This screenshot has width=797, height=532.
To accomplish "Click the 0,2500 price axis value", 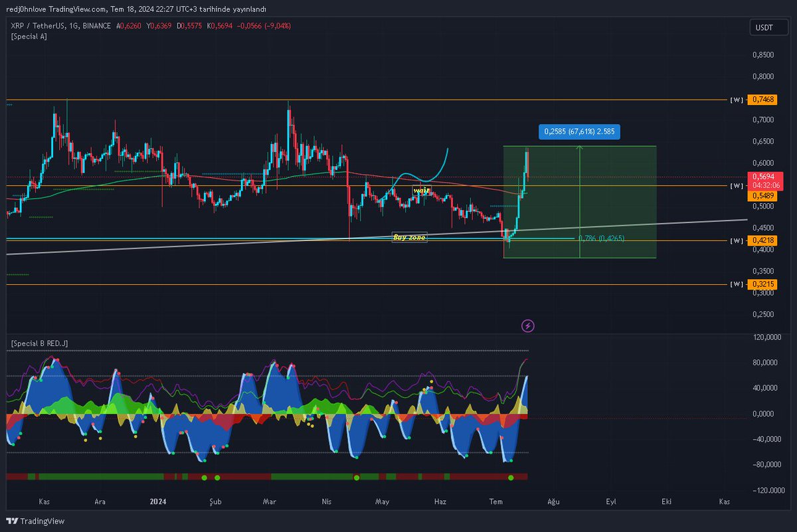I will pos(764,314).
